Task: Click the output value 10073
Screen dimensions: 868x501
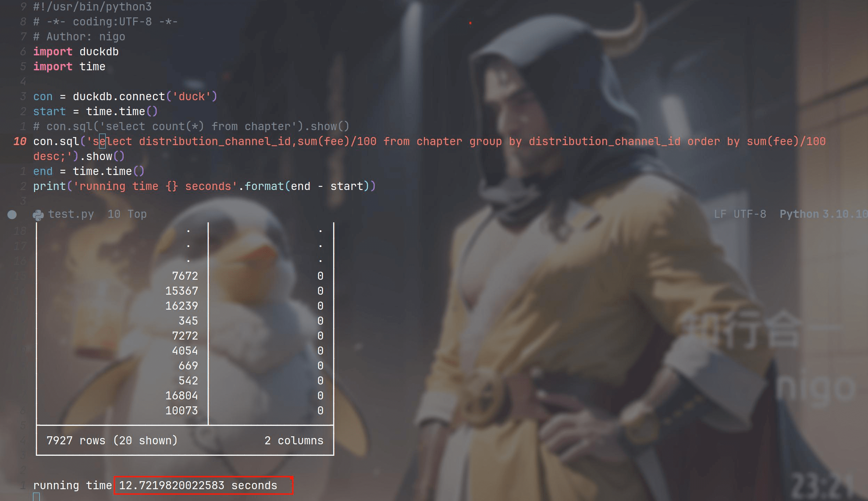Action: point(182,411)
